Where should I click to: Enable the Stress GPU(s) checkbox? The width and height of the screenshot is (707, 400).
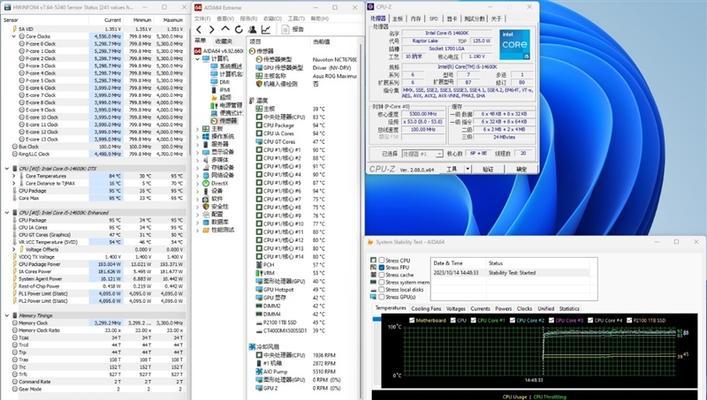tap(382, 297)
